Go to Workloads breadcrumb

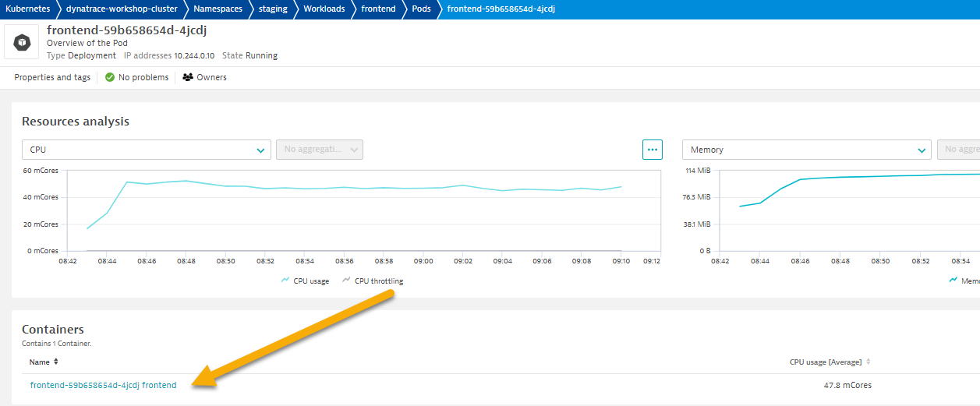pyautogui.click(x=324, y=9)
